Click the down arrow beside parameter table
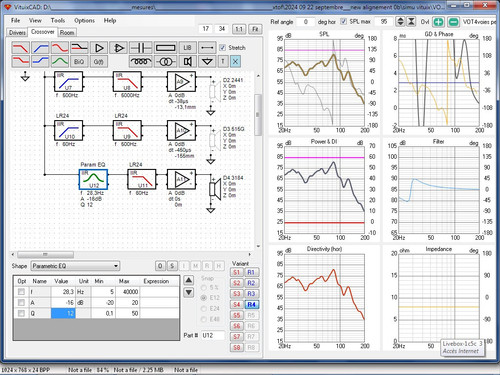This screenshot has height=375, width=500. [x=189, y=293]
